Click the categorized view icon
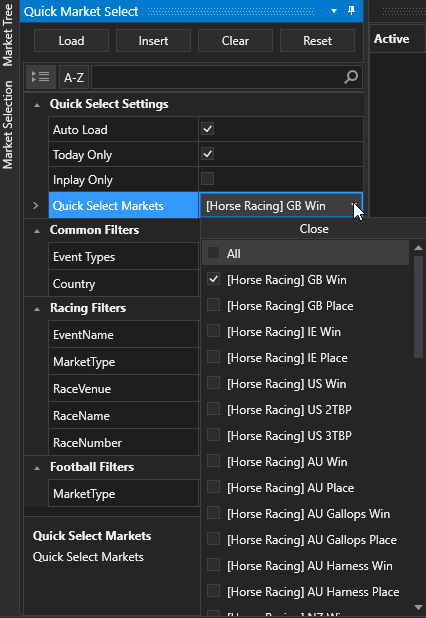 point(41,77)
